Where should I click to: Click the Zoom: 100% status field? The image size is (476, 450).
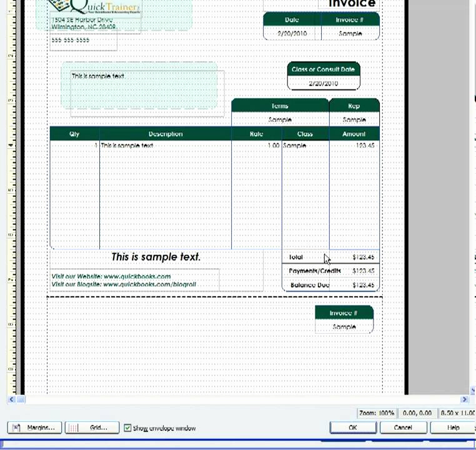pos(377,413)
